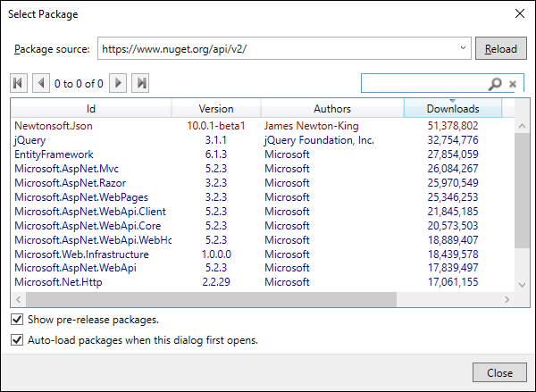Go to last page of packages
This screenshot has width=536, height=392.
pos(140,84)
